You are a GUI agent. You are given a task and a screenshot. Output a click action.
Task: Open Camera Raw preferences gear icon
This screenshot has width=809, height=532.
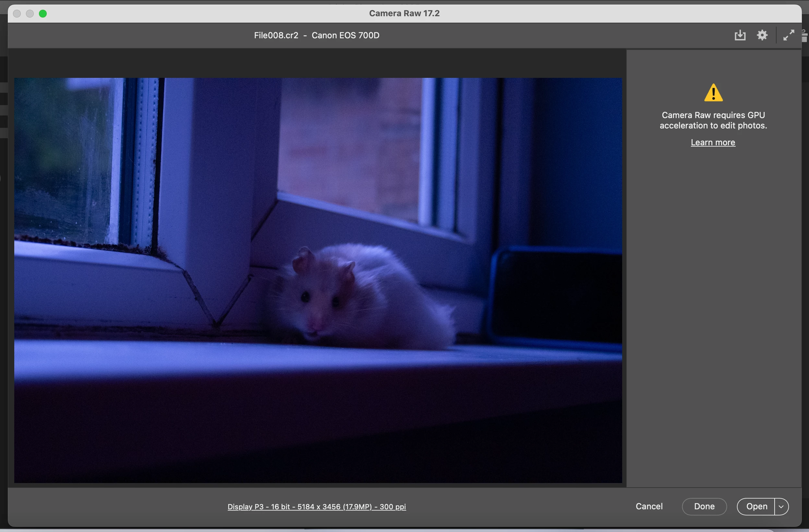coord(762,35)
